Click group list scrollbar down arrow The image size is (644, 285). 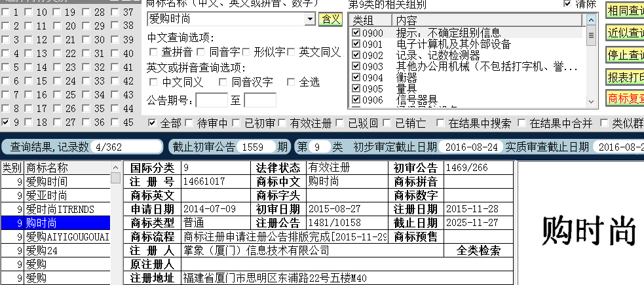tap(591, 102)
